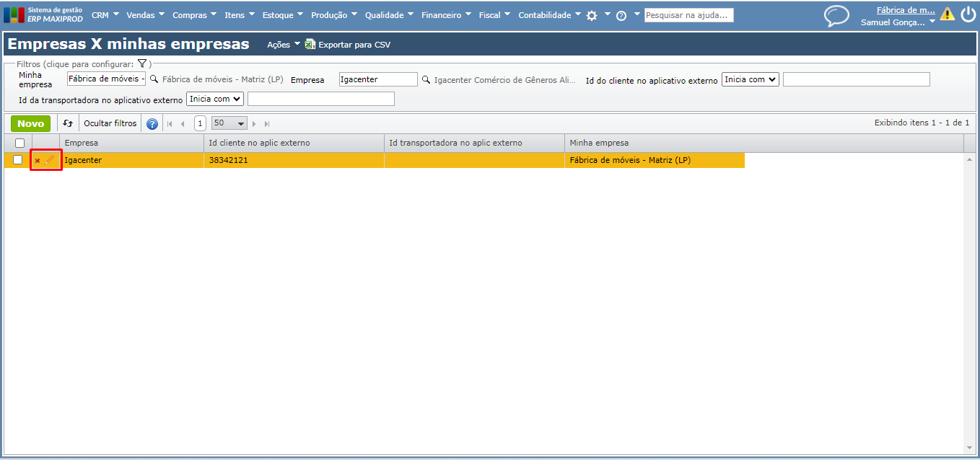
Task: Expand the dropdown arrow next to settings gear
Action: (x=607, y=14)
